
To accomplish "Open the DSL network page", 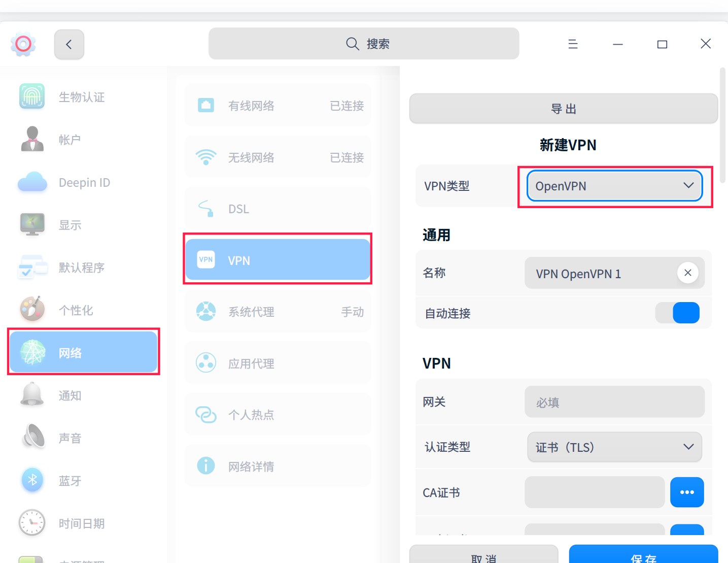I will [x=278, y=208].
